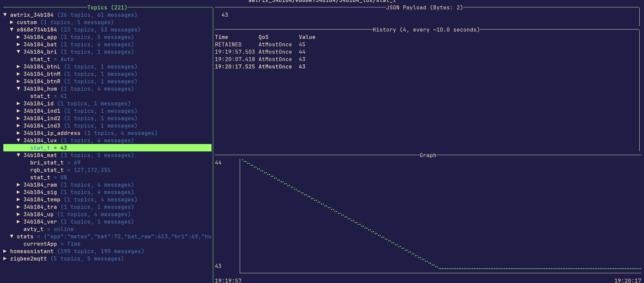Expand the custom topic node
This screenshot has width=644, height=283.
click(x=12, y=22)
